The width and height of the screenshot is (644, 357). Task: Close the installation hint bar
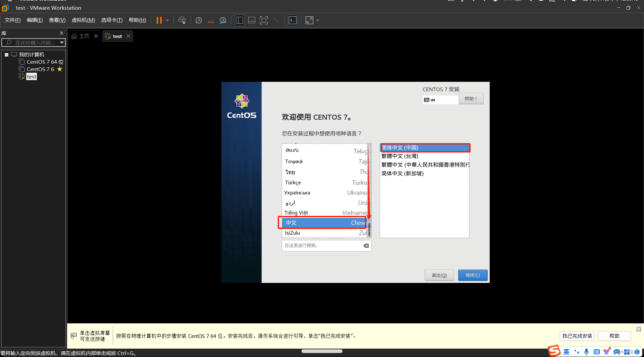[x=639, y=329]
